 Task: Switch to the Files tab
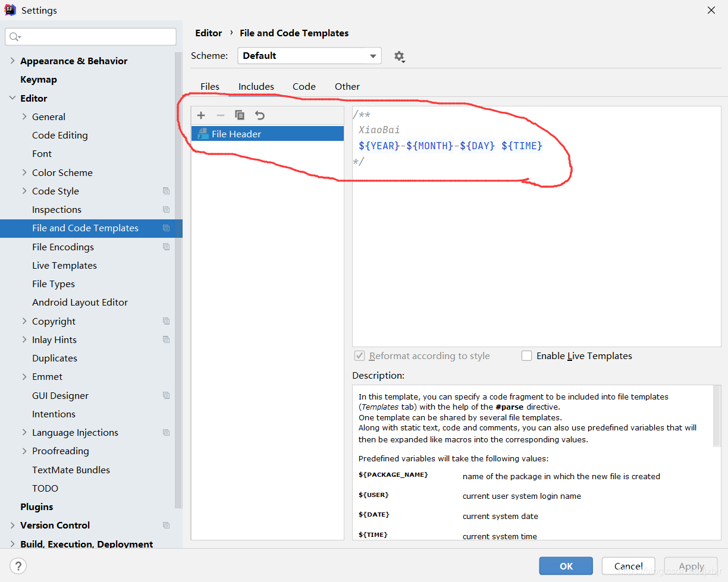(x=210, y=86)
